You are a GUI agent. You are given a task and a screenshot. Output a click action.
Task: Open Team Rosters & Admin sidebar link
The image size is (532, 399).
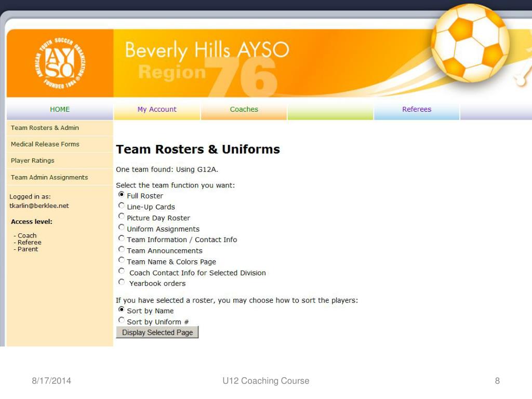tap(45, 128)
